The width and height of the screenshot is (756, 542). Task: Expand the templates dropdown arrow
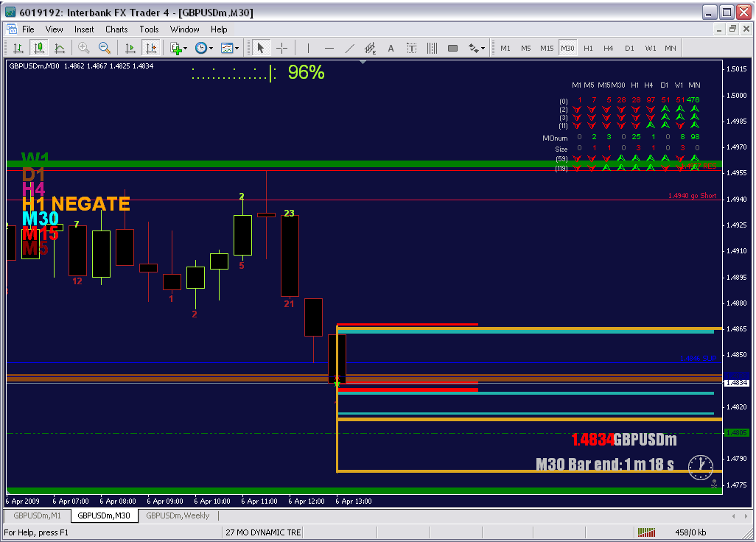click(237, 48)
